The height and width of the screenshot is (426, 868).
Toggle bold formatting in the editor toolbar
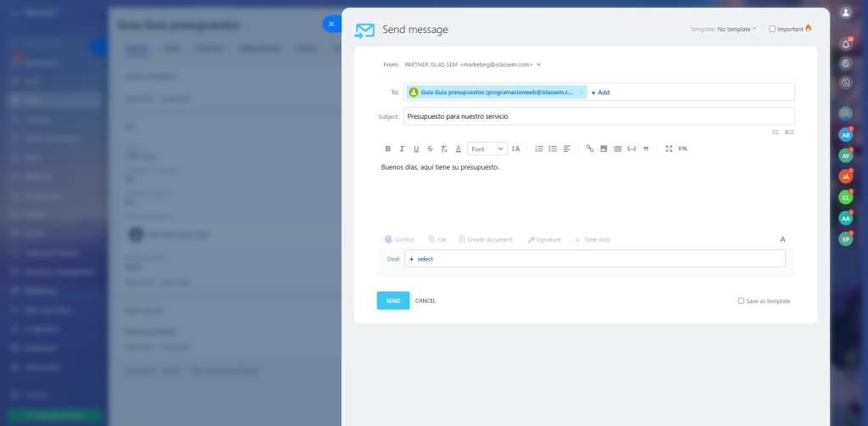coord(388,149)
